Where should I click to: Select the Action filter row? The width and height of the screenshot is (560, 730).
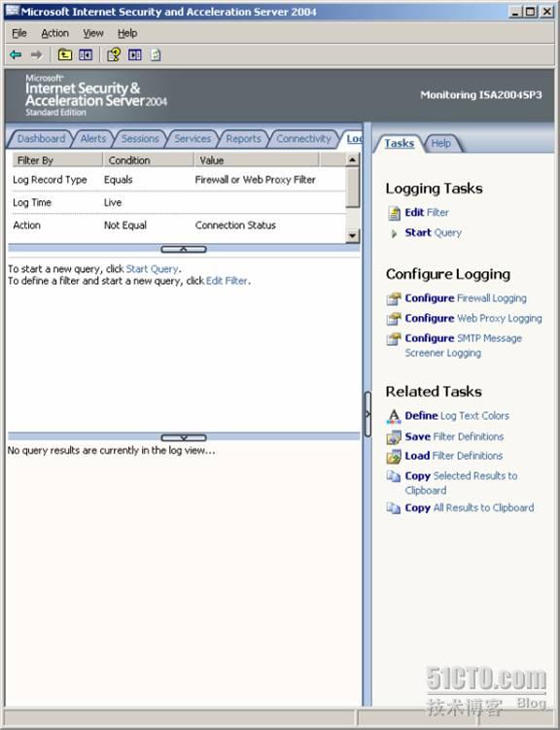point(179,226)
